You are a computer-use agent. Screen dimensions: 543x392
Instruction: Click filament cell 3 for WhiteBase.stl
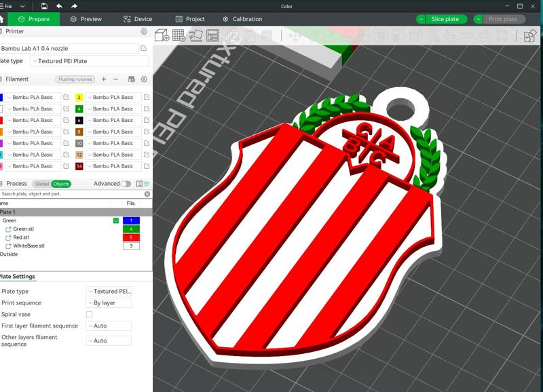click(x=131, y=246)
